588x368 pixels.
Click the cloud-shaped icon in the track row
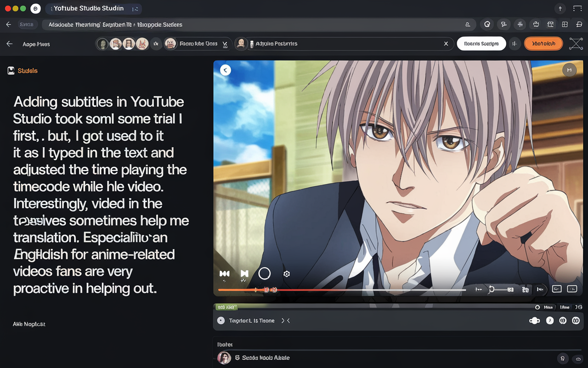pyautogui.click(x=534, y=321)
